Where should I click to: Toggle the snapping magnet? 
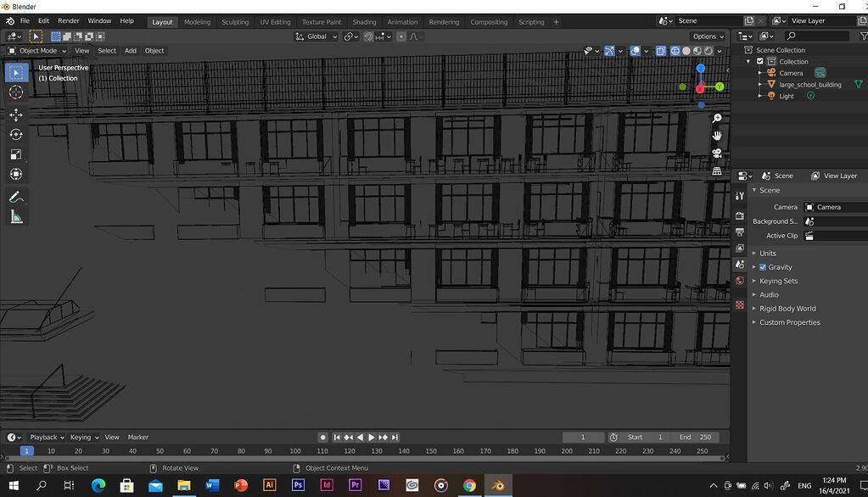coord(368,36)
